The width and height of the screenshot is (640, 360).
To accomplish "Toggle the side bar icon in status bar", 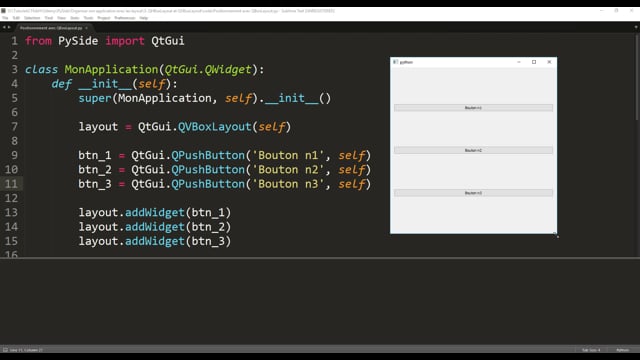I will click(5, 350).
